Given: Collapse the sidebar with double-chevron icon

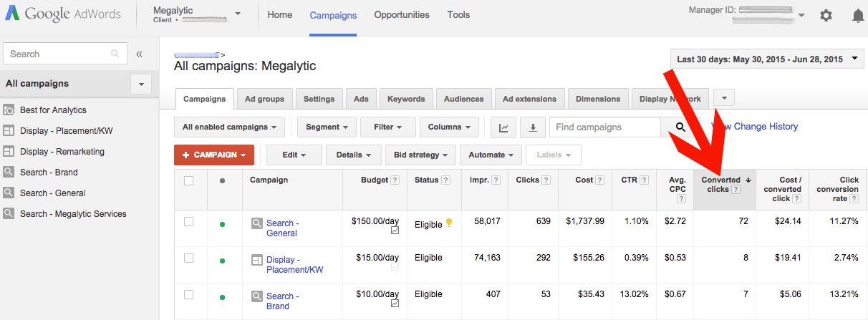Looking at the screenshot, I should click(139, 54).
